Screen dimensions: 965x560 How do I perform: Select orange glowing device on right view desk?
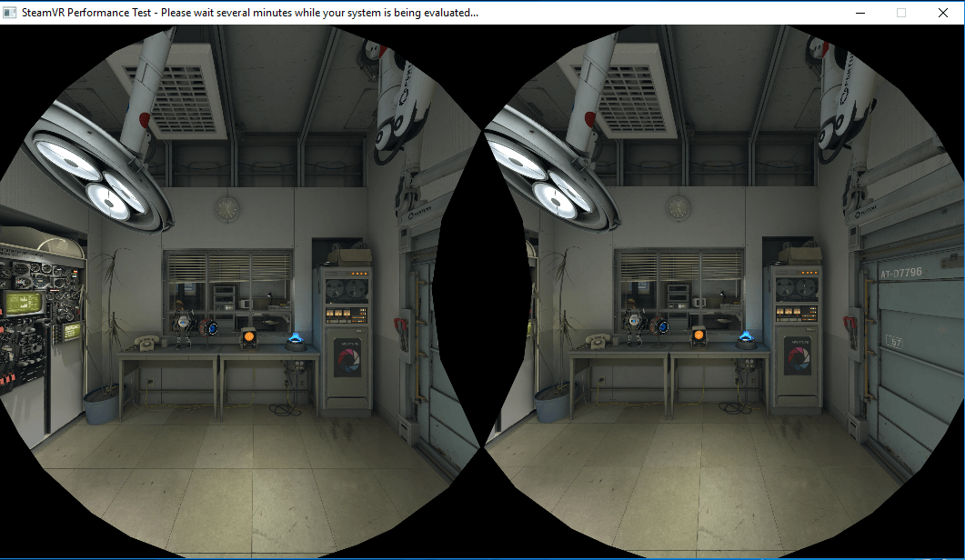tap(699, 335)
